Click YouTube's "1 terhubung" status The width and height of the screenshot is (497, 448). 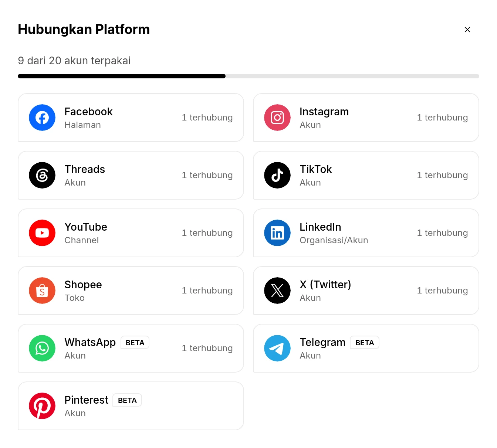(x=207, y=233)
